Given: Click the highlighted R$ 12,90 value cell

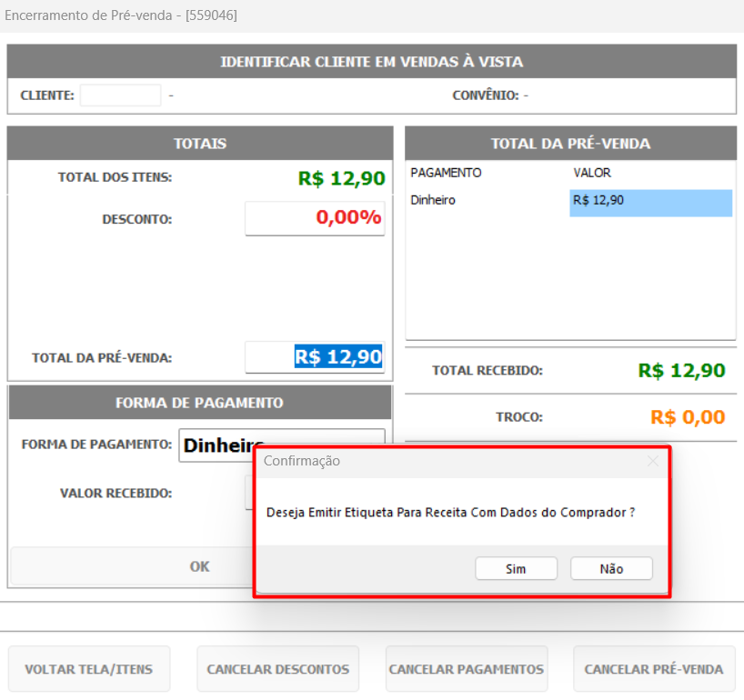Looking at the screenshot, I should pos(650,203).
